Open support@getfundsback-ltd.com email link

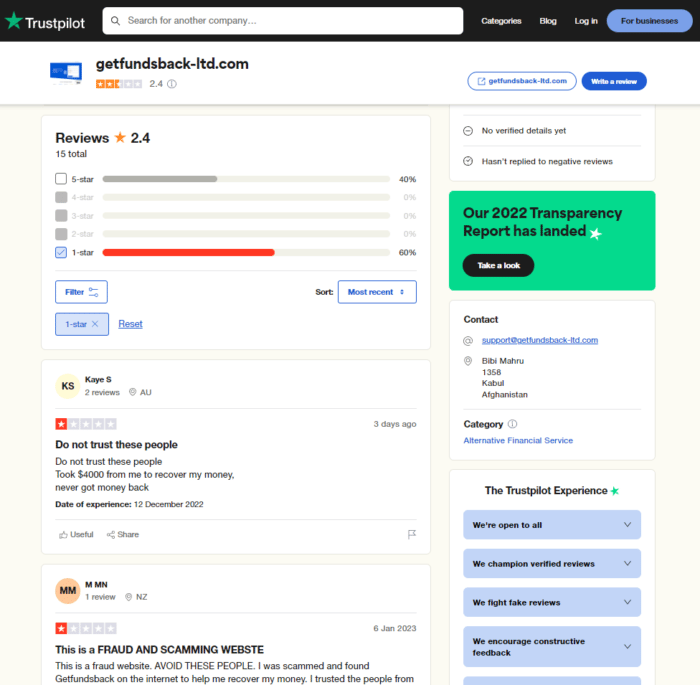[540, 340]
